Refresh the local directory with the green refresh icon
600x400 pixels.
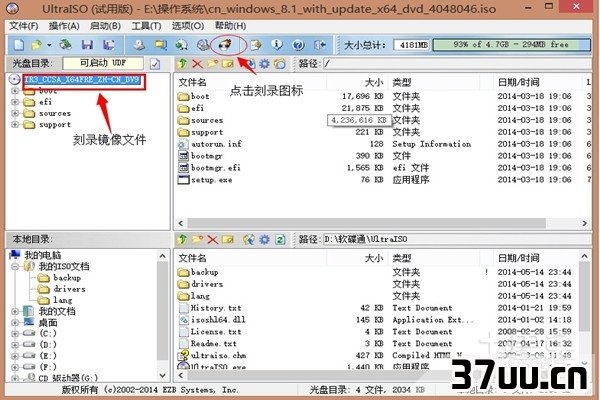(x=280, y=240)
